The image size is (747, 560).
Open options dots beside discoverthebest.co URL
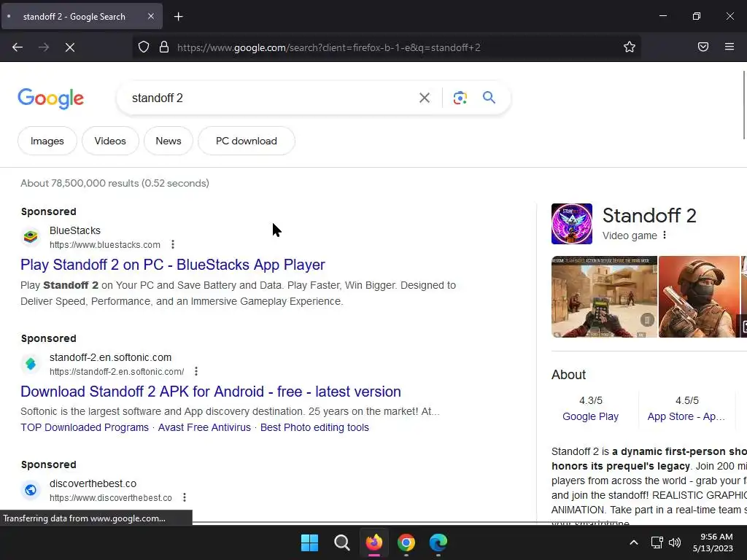(x=185, y=497)
